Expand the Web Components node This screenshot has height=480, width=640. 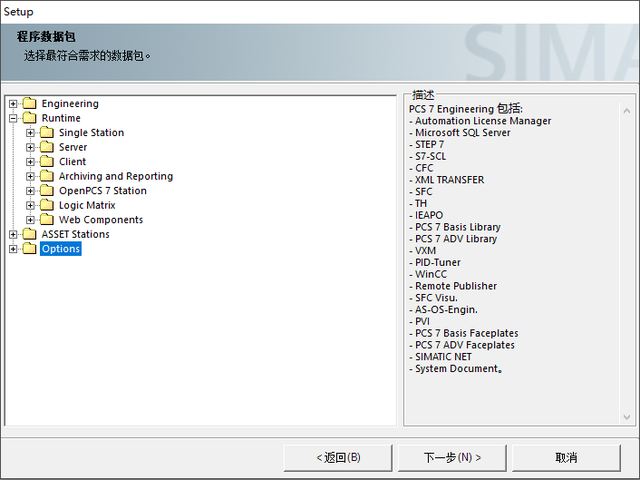pyautogui.click(x=30, y=220)
